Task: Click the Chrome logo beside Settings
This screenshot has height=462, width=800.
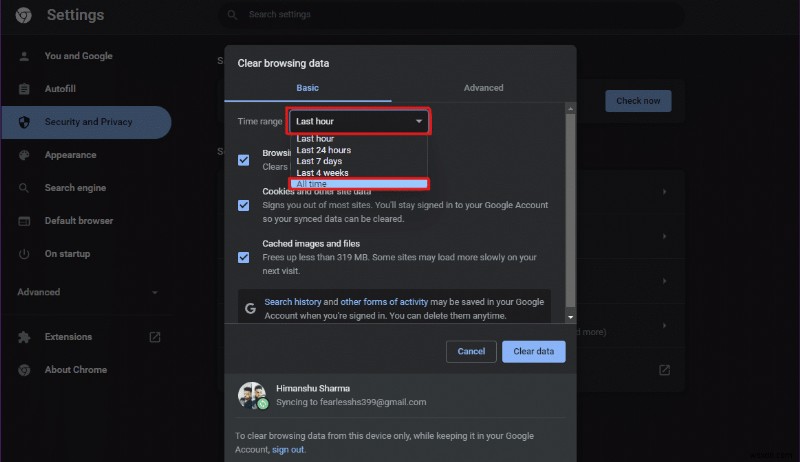Action: [x=23, y=15]
